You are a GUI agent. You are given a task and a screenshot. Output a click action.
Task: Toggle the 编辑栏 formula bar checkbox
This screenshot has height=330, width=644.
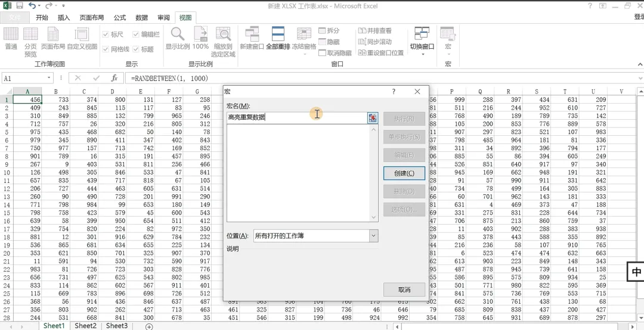pyautogui.click(x=146, y=35)
